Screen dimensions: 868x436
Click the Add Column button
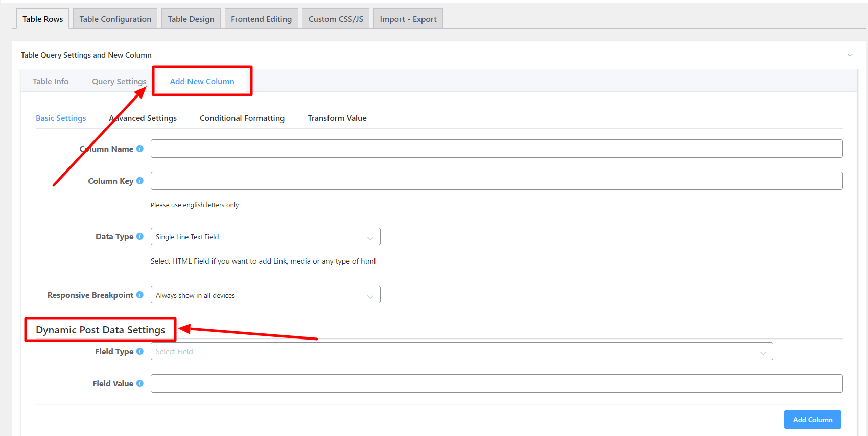click(x=812, y=420)
